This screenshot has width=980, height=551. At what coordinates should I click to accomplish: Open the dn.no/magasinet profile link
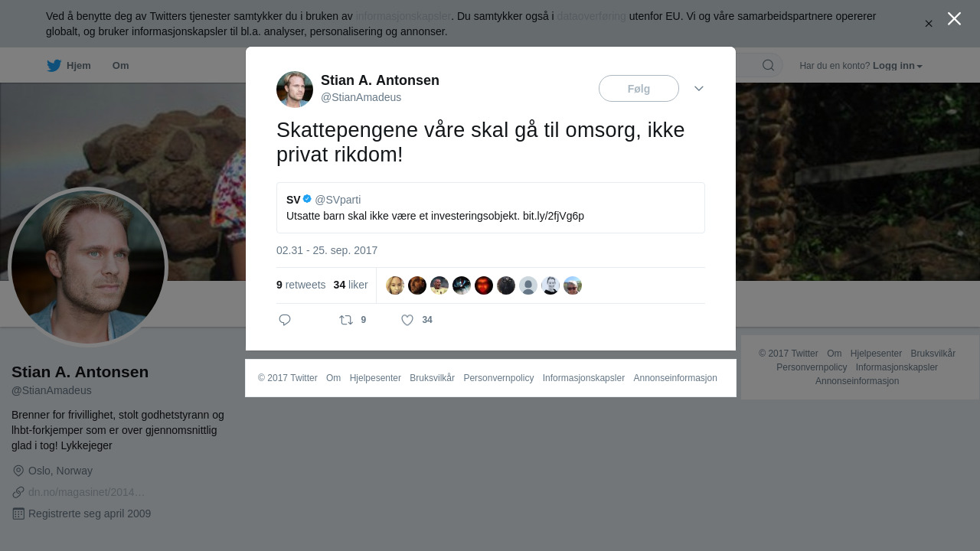click(87, 492)
